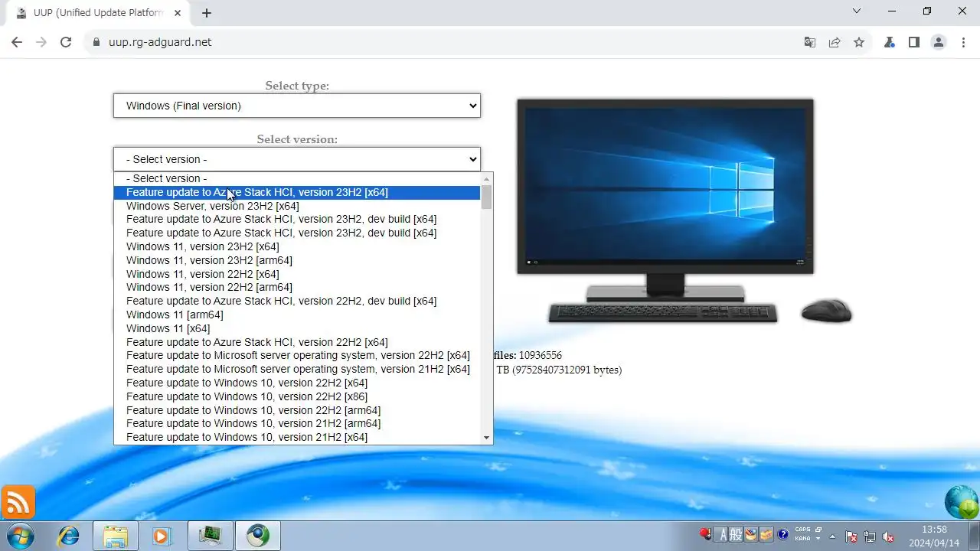Bookmark this page with the star icon
The height and width of the screenshot is (551, 980).
pos(859,42)
